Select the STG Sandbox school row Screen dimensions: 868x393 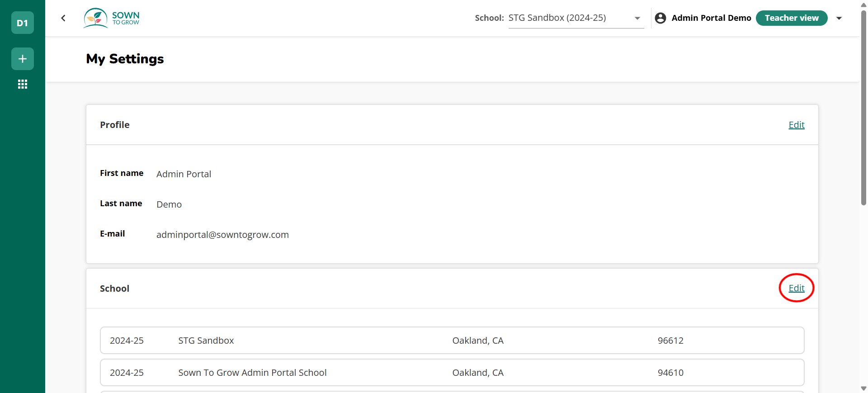(x=452, y=341)
